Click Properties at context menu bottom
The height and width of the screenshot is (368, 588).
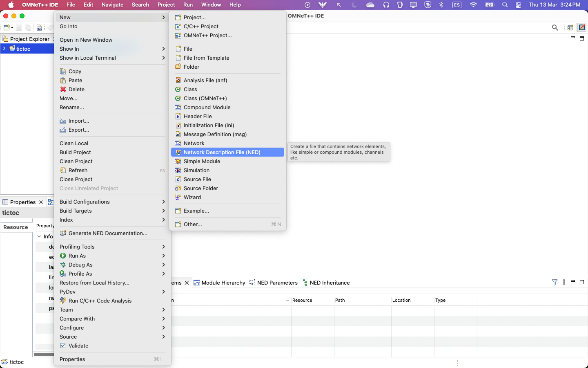point(112,359)
